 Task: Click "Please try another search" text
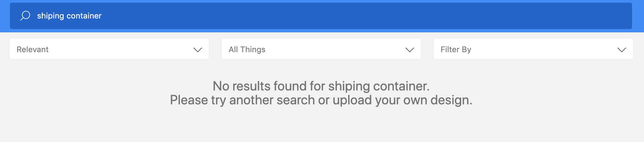[242, 100]
